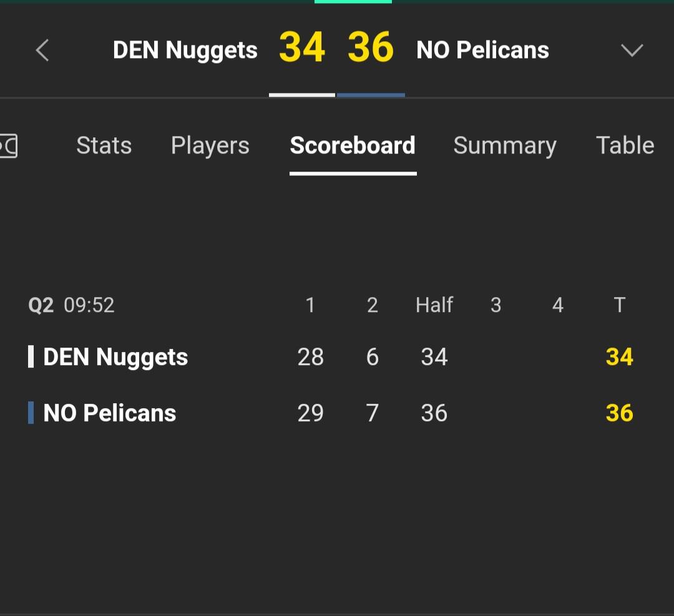Select the Scoreboard tab
The image size is (674, 616).
coord(353,145)
